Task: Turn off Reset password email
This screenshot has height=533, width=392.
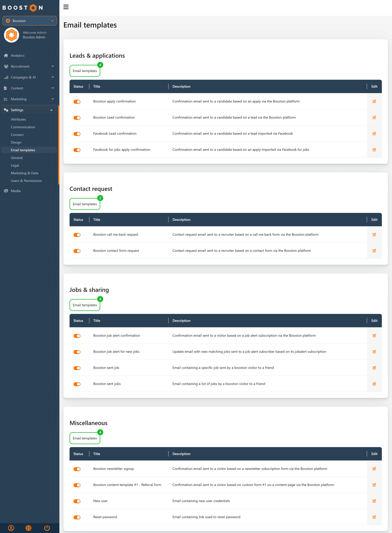Action: click(77, 518)
